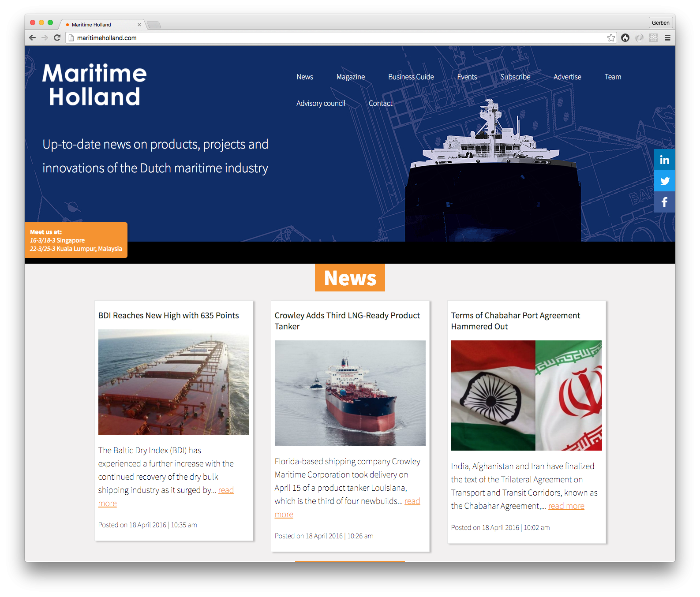This screenshot has width=700, height=597.
Task: Click the Gerben profile button
Action: point(660,22)
